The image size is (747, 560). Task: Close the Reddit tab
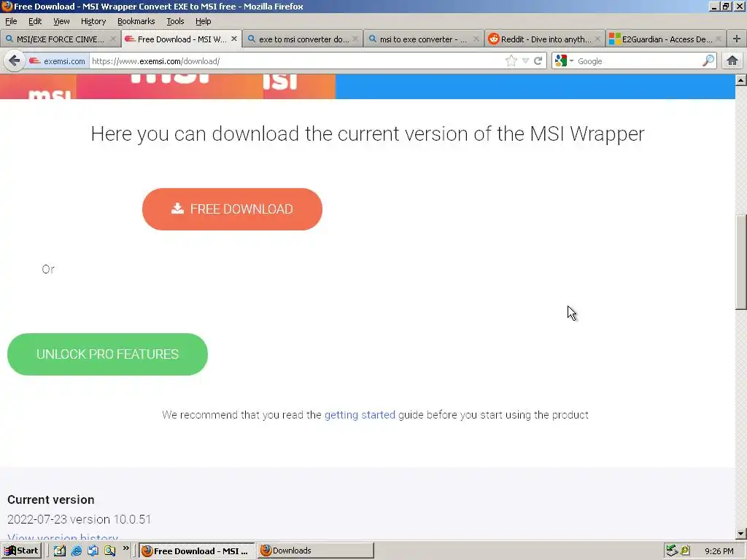(597, 39)
